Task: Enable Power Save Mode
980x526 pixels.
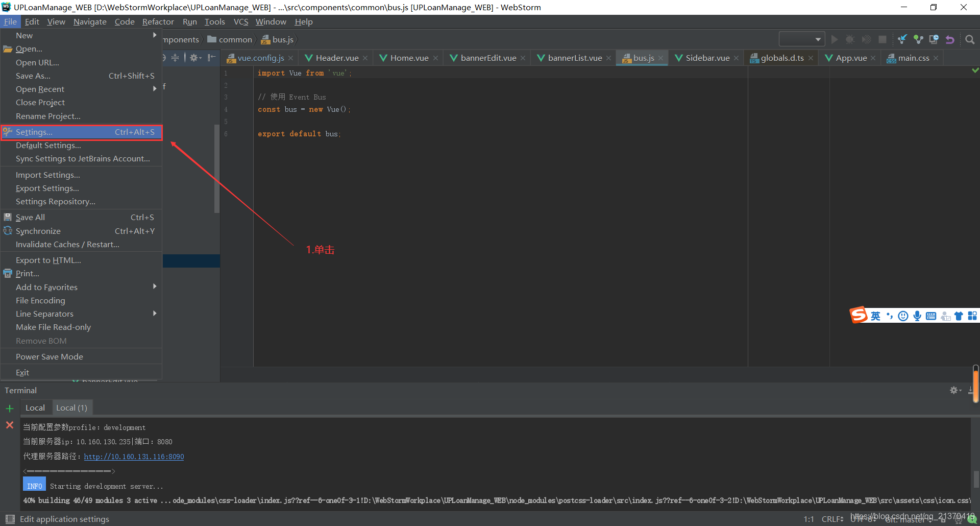Action: 49,356
